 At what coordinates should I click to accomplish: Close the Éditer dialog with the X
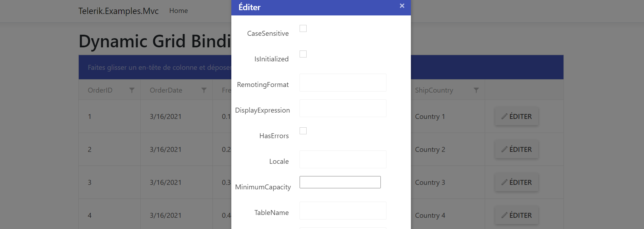(402, 6)
